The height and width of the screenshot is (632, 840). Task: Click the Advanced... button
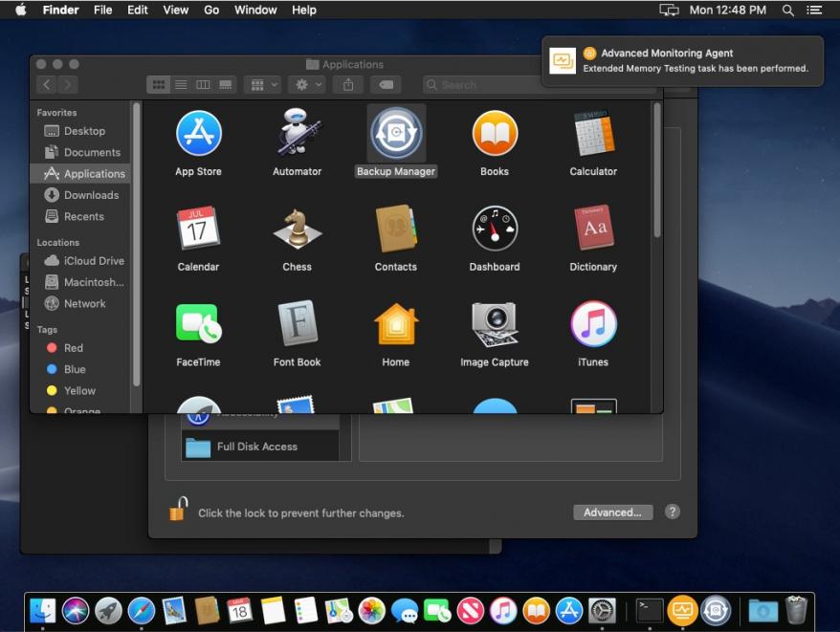click(612, 512)
